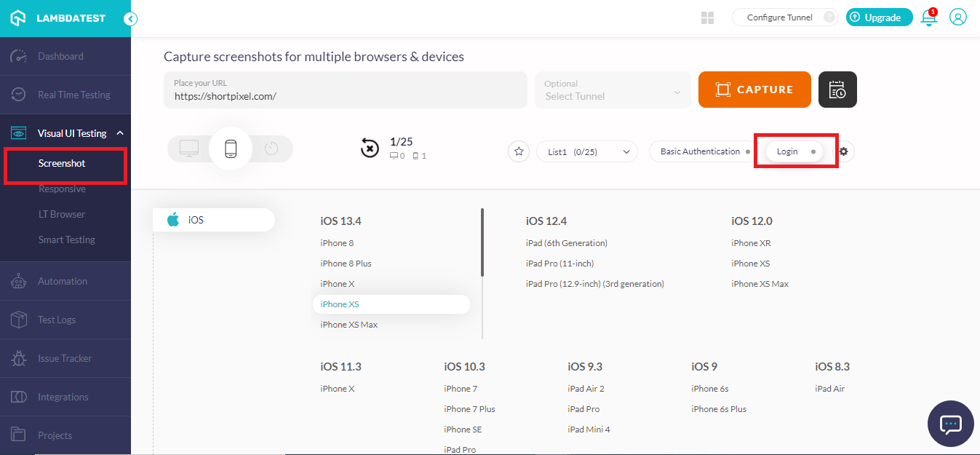Open the user profile icon
This screenshot has height=455, width=980.
click(x=957, y=17)
